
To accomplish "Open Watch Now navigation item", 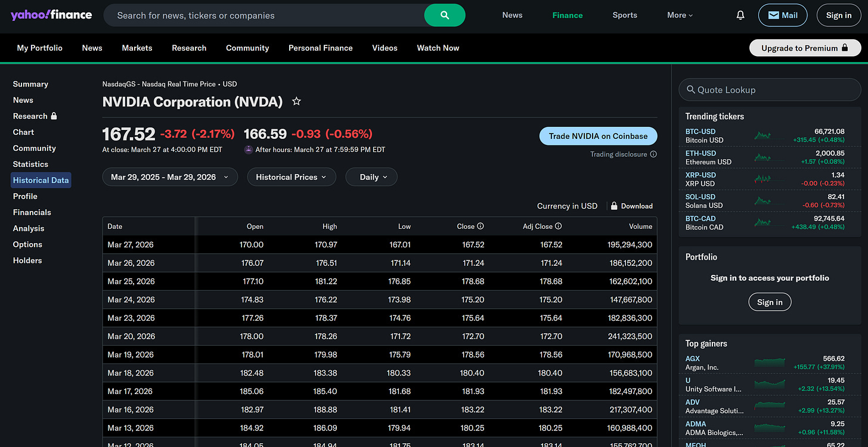I will 438,48.
